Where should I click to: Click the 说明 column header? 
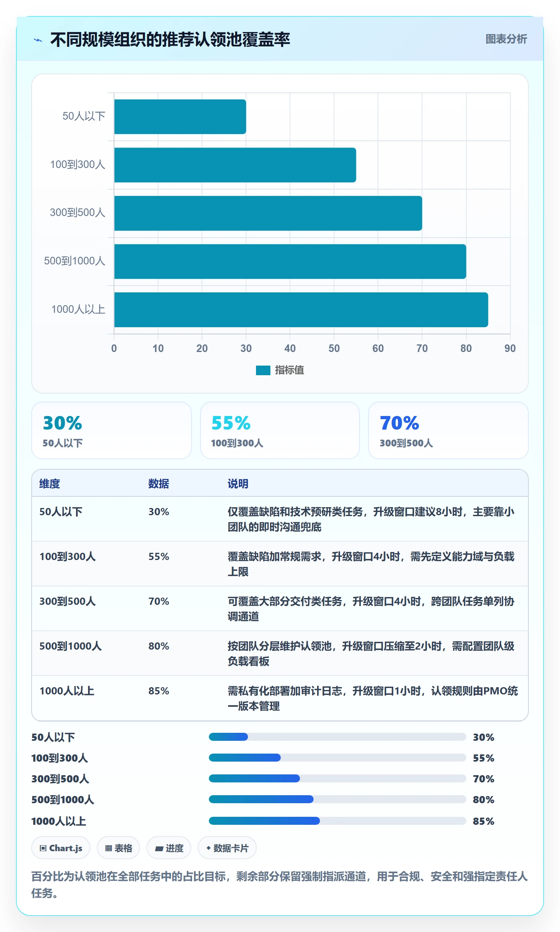pos(238,484)
